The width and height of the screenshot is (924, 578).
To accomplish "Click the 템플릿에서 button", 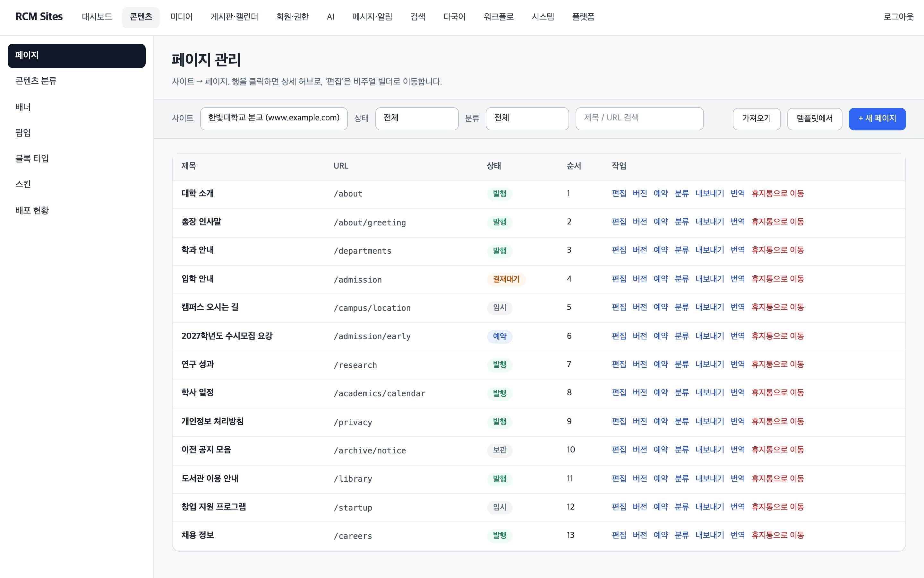I will coord(814,118).
